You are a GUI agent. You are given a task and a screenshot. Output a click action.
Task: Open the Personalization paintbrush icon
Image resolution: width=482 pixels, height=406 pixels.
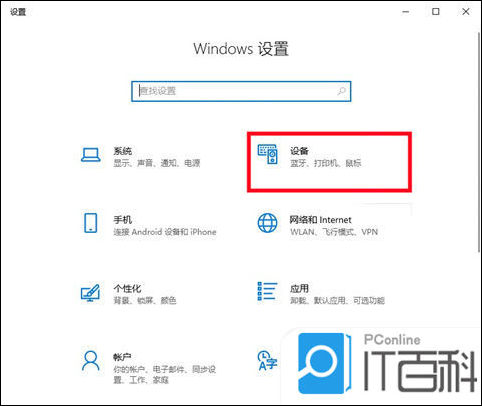90,293
